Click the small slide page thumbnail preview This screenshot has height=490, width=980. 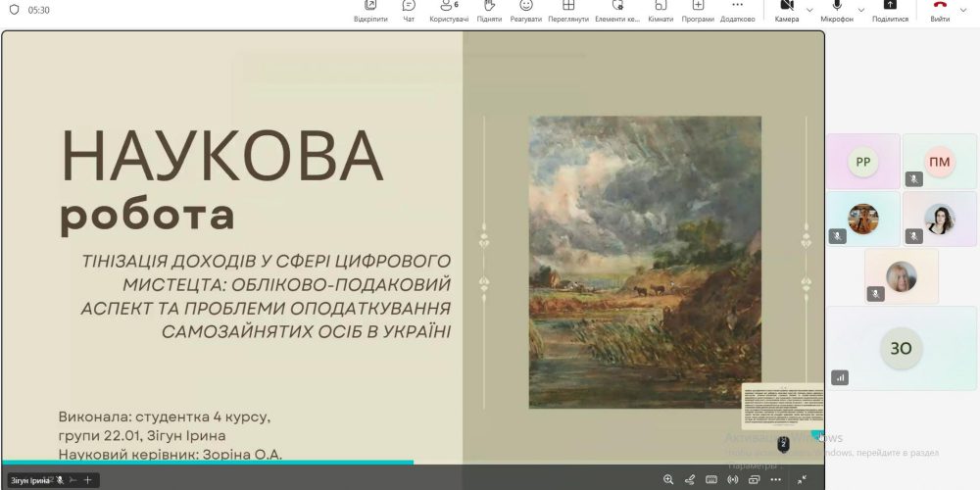[x=782, y=407]
